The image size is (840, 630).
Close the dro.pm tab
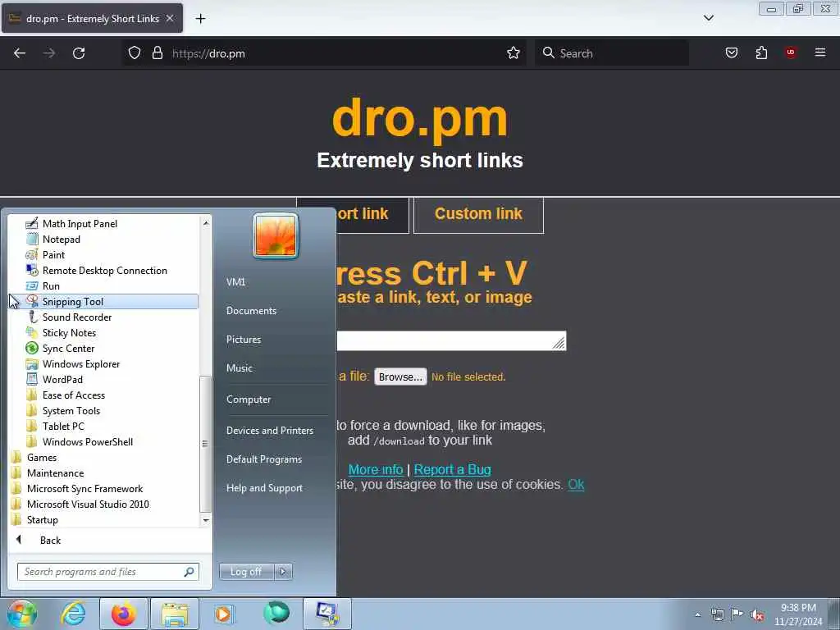tap(170, 18)
